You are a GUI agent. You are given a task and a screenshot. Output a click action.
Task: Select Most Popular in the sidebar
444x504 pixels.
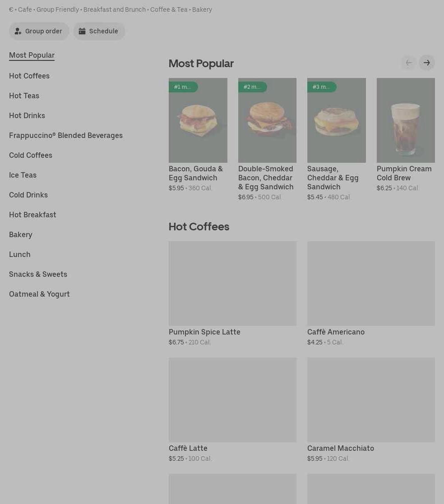(32, 55)
